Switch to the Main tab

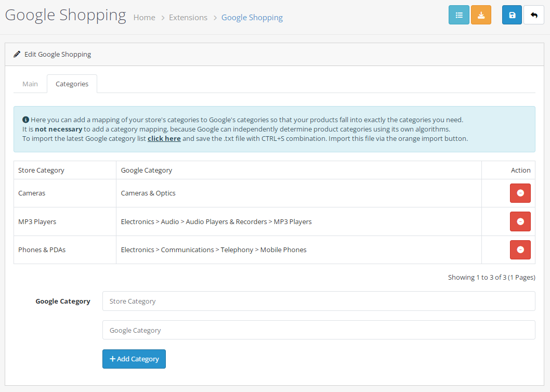coord(30,84)
